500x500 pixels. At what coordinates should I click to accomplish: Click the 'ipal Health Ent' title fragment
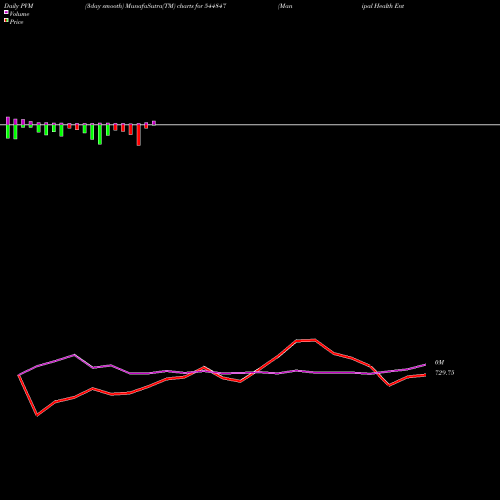pos(383,6)
